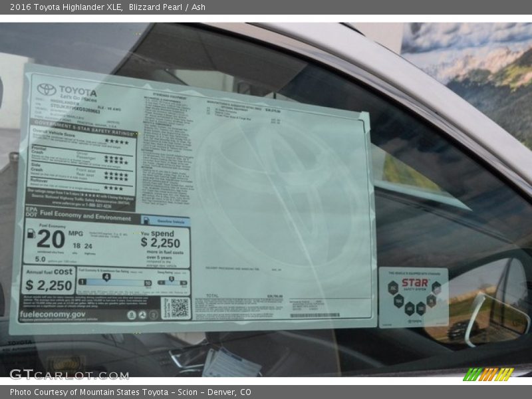Click the QR code on the sticker

pos(176,308)
